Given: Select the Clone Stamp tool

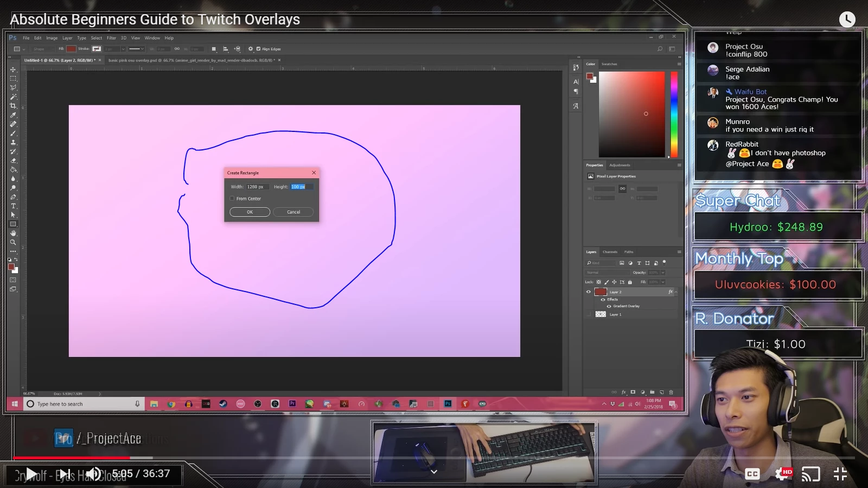Looking at the screenshot, I should click(13, 142).
